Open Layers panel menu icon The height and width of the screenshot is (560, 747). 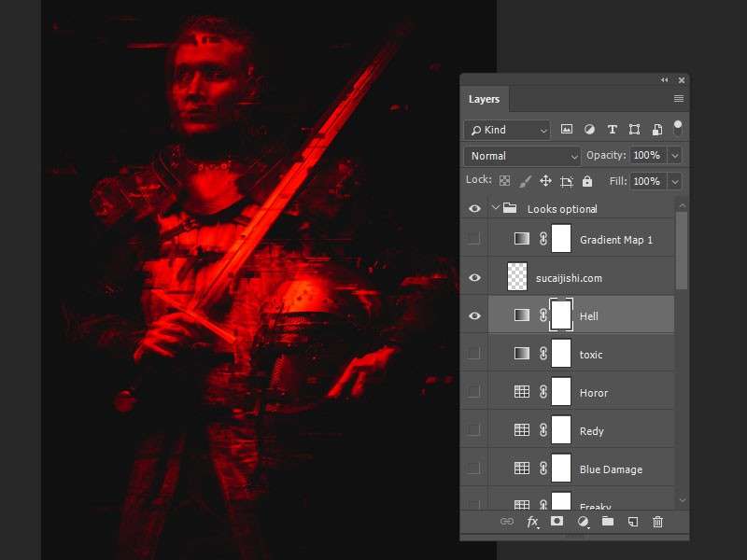point(679,99)
